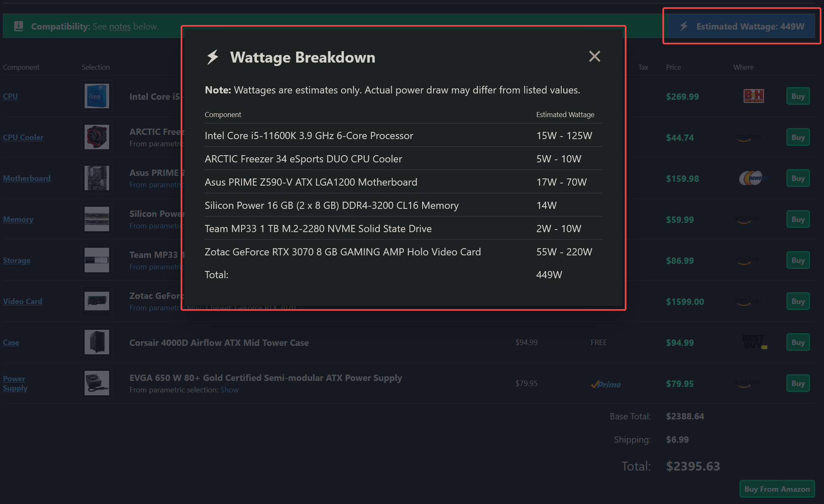This screenshot has height=504, width=824.
Task: Click the Video Card component link
Action: (x=22, y=301)
